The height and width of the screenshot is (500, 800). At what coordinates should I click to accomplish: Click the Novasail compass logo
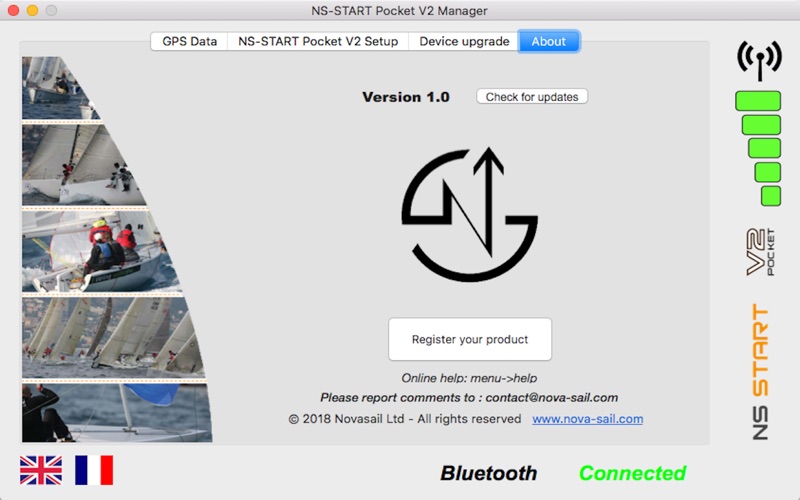click(469, 214)
